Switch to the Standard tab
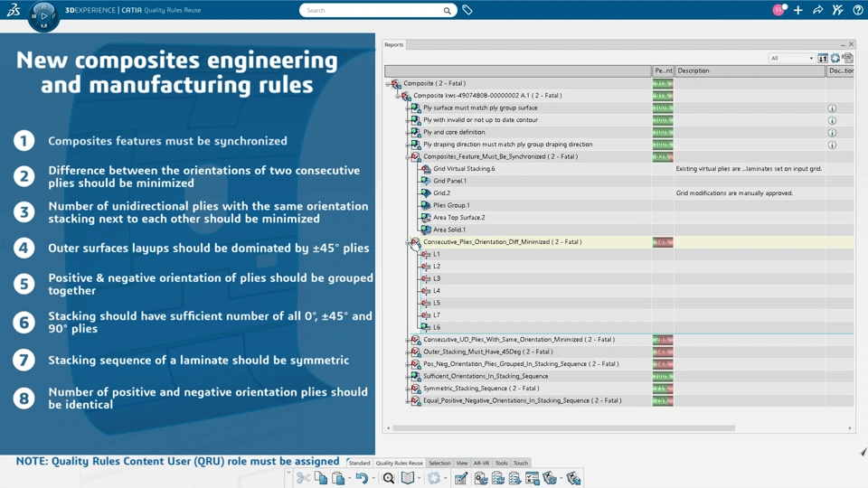 (359, 463)
